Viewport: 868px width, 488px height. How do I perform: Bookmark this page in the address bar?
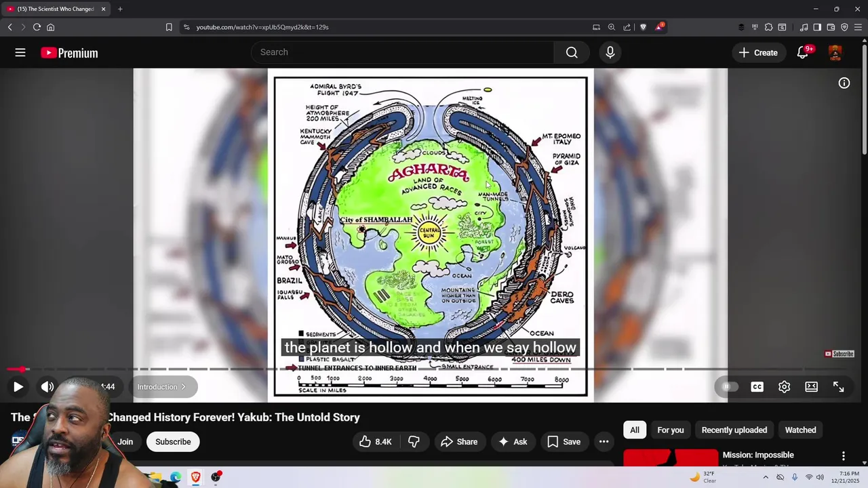pyautogui.click(x=169, y=27)
